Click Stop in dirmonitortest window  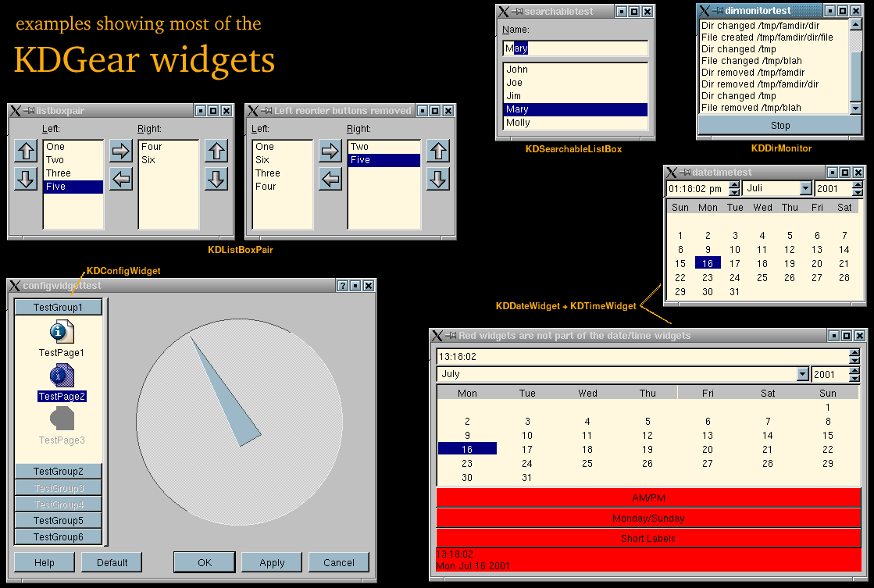pos(780,126)
